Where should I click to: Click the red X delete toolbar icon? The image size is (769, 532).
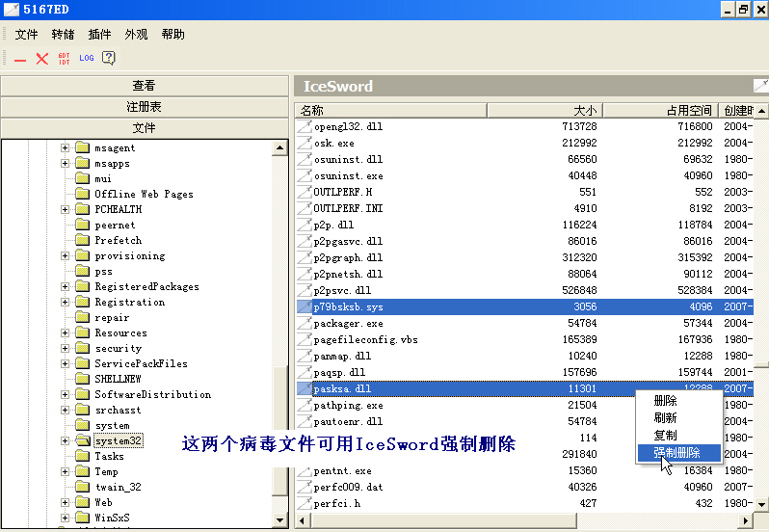point(42,59)
